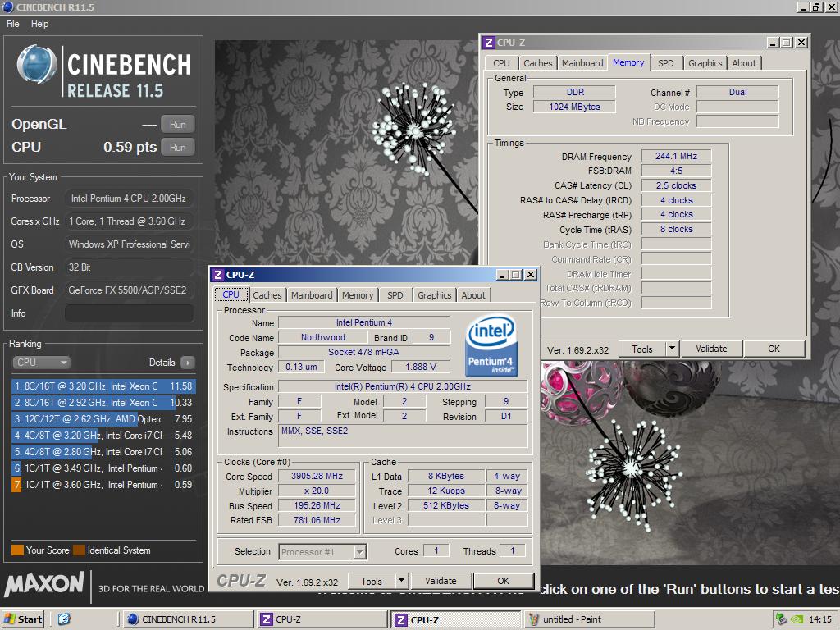Switch to Mainboard tab in the front CPU-Z window
This screenshot has height=630, width=840.
click(x=312, y=295)
